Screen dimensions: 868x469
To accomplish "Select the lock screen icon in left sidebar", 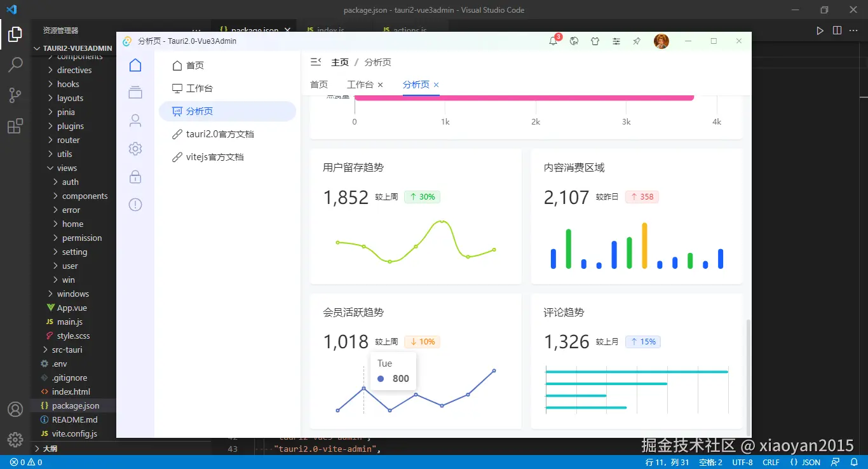I will [135, 177].
